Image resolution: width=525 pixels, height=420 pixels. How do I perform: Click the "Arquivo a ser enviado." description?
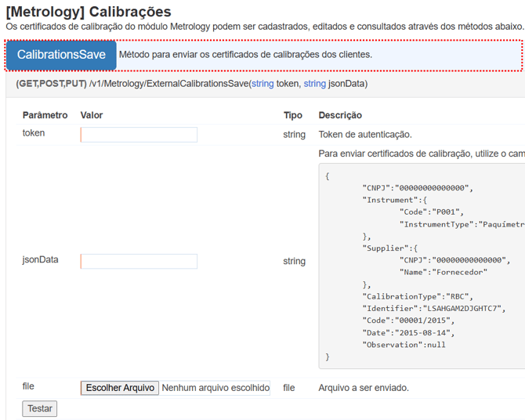click(364, 388)
